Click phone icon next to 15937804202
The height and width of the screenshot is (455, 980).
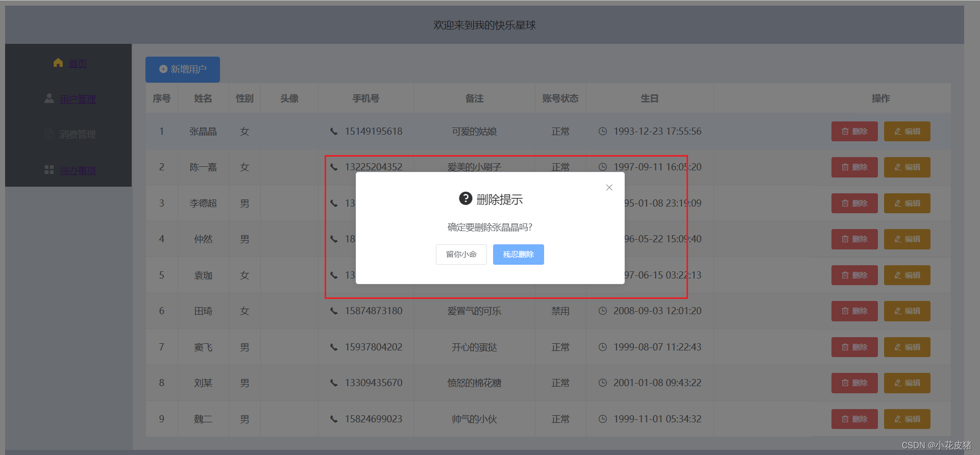[334, 347]
